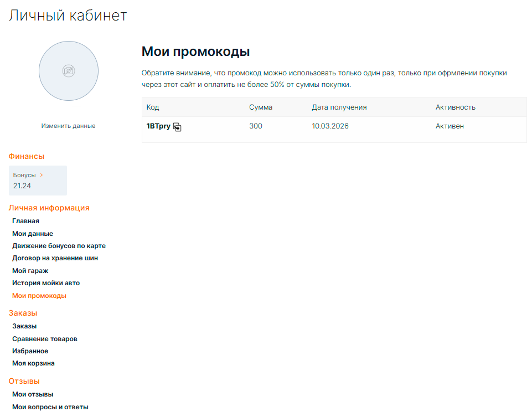The width and height of the screenshot is (532, 417).
Task: Go to Сравнение товаров
Action: click(x=45, y=339)
